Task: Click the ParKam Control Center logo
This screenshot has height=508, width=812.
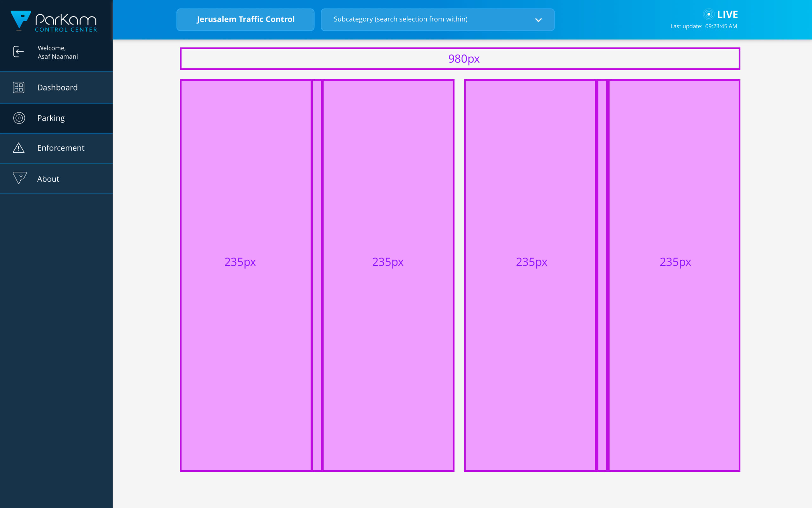Action: click(54, 21)
